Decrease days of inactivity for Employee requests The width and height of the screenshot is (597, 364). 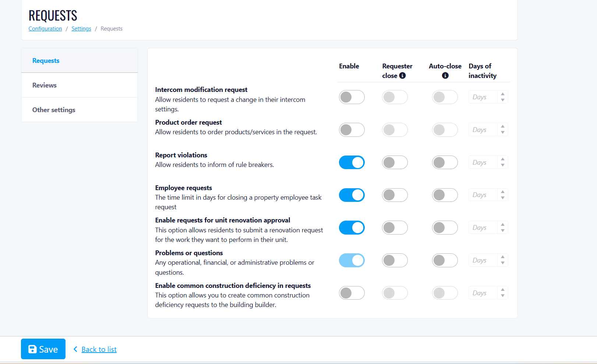503,198
